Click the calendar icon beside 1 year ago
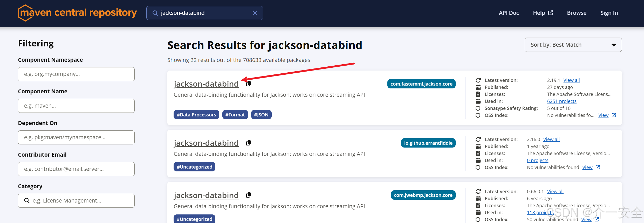The width and height of the screenshot is (644, 223). tap(478, 146)
